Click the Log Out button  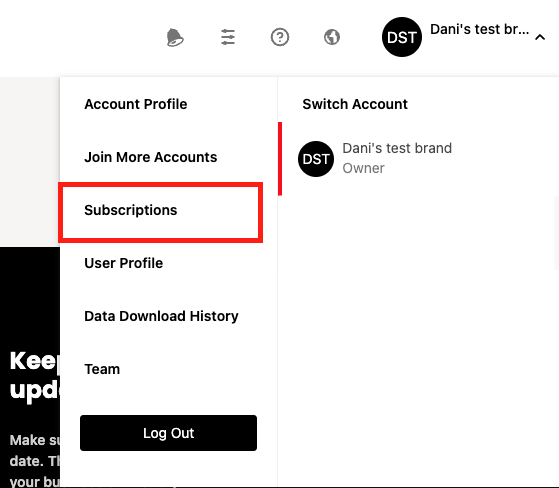click(168, 433)
